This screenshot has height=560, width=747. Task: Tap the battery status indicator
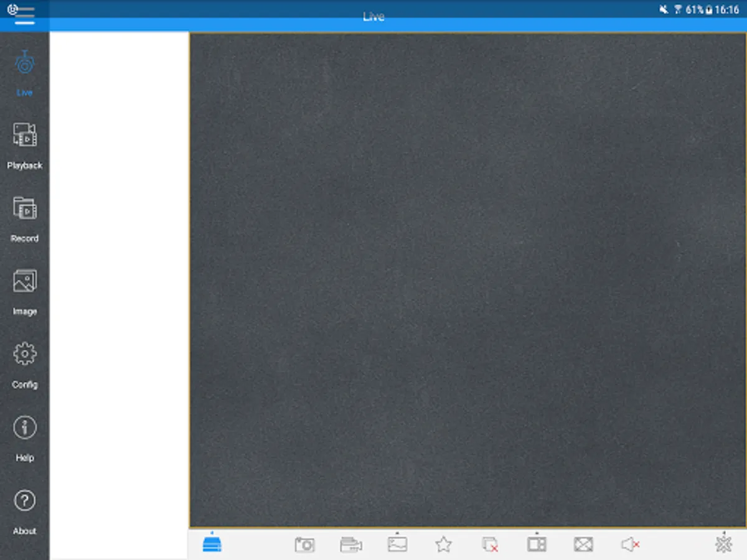coord(708,10)
